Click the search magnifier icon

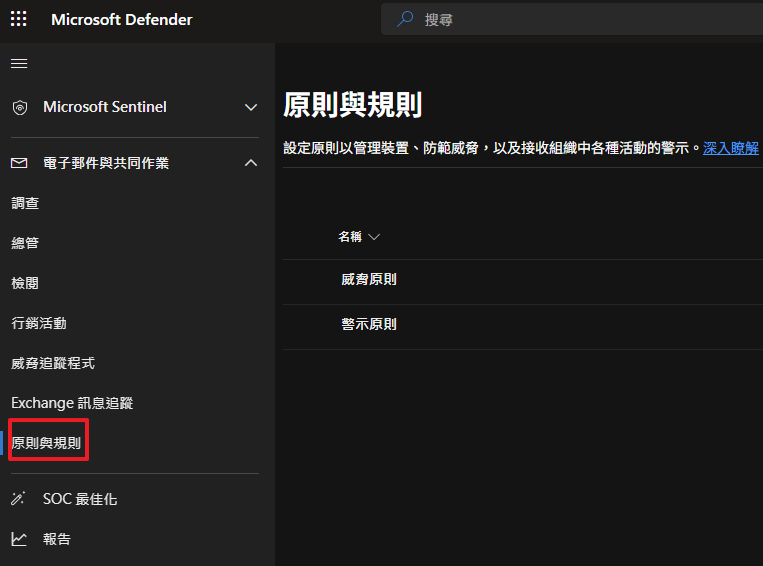point(405,20)
